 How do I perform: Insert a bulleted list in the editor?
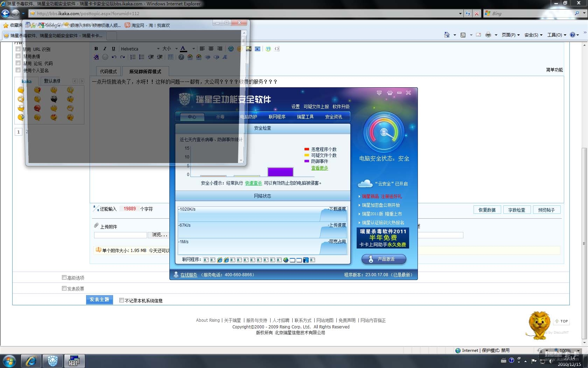[x=142, y=57]
